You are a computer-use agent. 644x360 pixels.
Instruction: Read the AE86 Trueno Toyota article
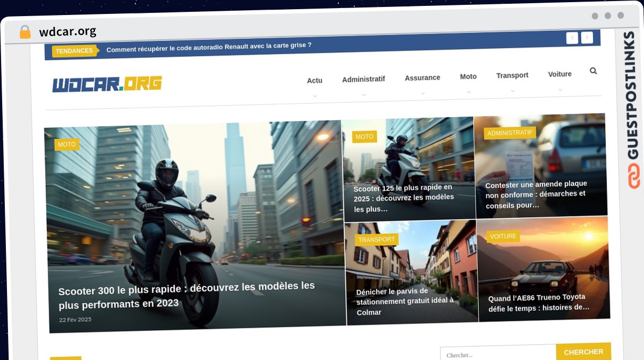pyautogui.click(x=539, y=303)
